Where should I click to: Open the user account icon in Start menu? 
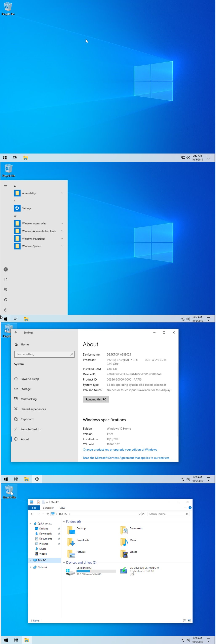[x=5, y=269]
